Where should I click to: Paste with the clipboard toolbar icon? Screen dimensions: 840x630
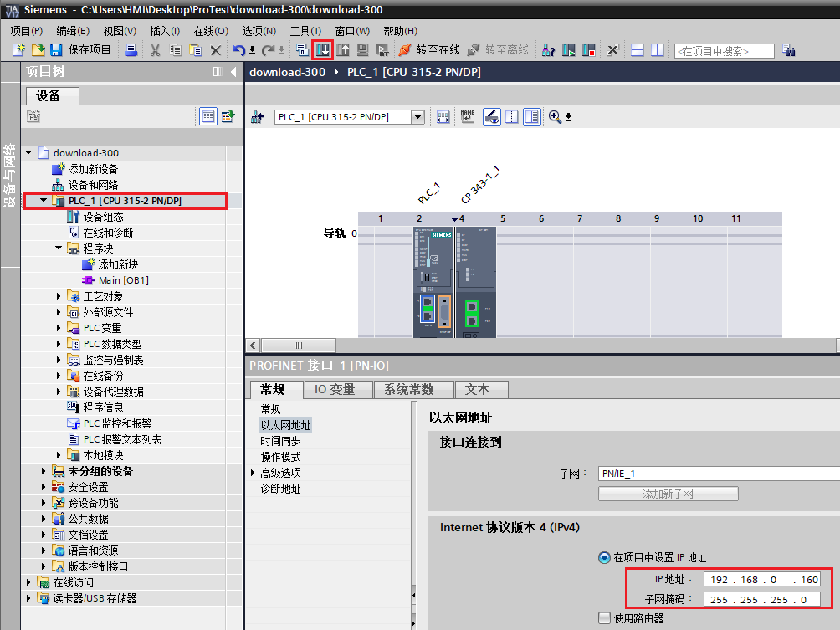coord(196,50)
